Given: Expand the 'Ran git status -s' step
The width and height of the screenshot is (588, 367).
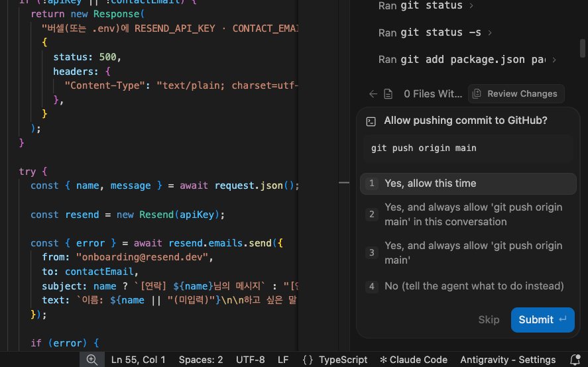Looking at the screenshot, I should coord(490,32).
